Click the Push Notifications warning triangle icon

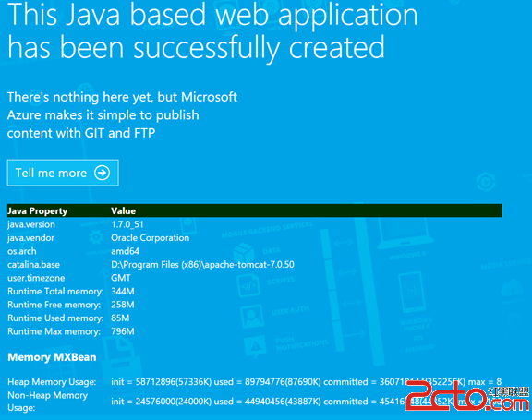point(255,346)
